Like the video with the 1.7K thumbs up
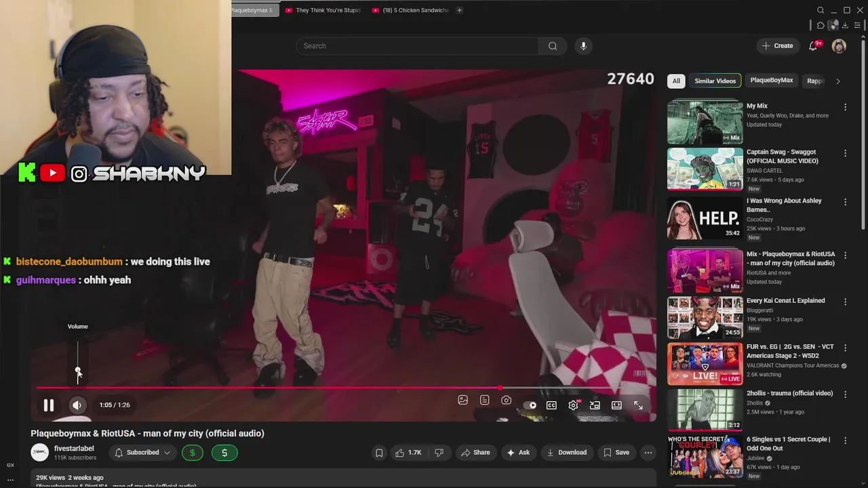 click(408, 453)
